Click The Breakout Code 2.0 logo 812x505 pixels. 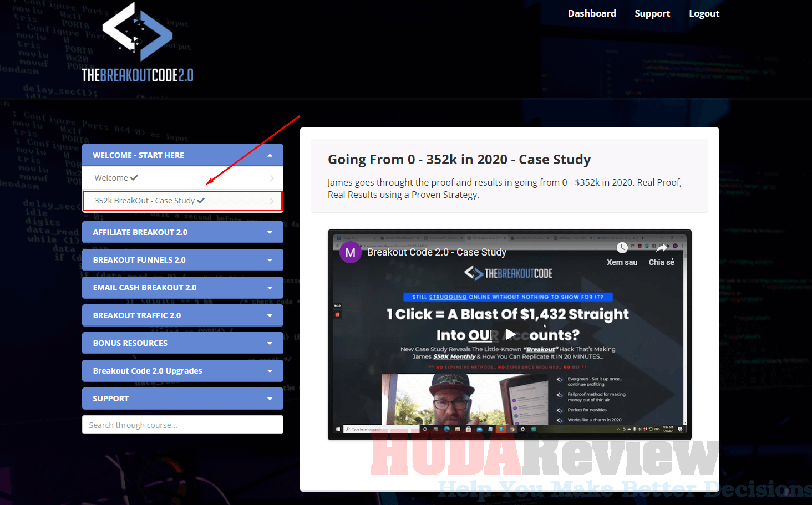[138, 43]
